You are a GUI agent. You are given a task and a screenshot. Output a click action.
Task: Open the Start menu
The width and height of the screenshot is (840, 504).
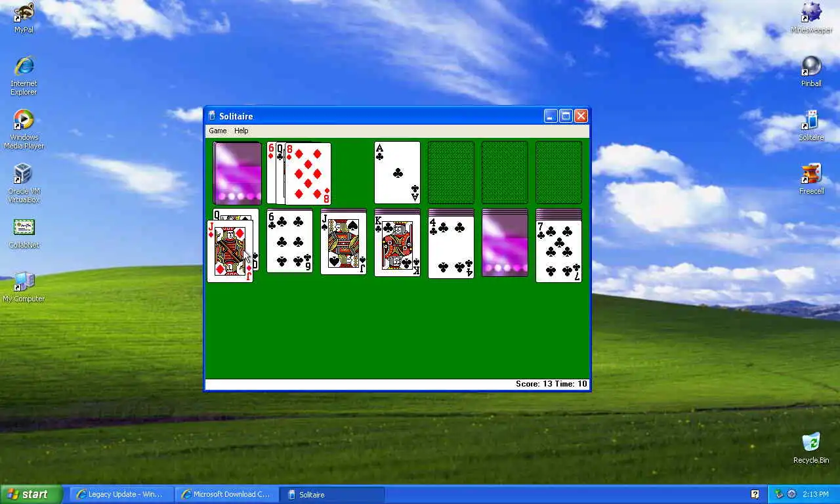[x=31, y=494]
